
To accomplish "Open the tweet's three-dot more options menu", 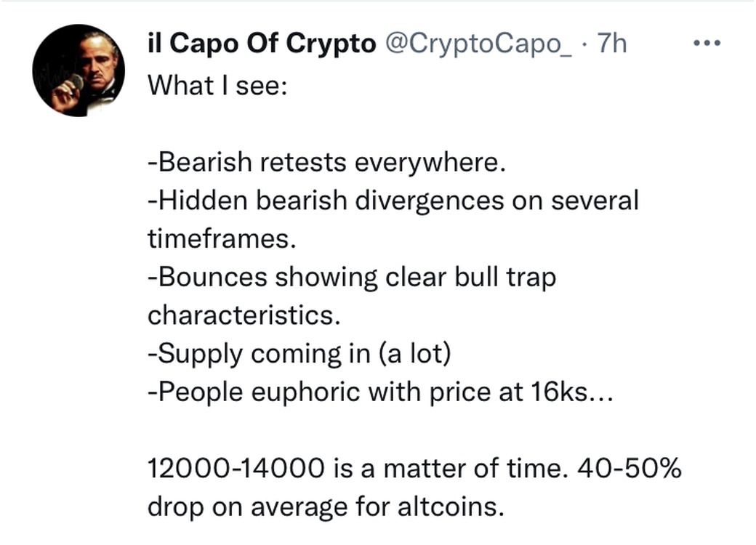I will tap(706, 44).
